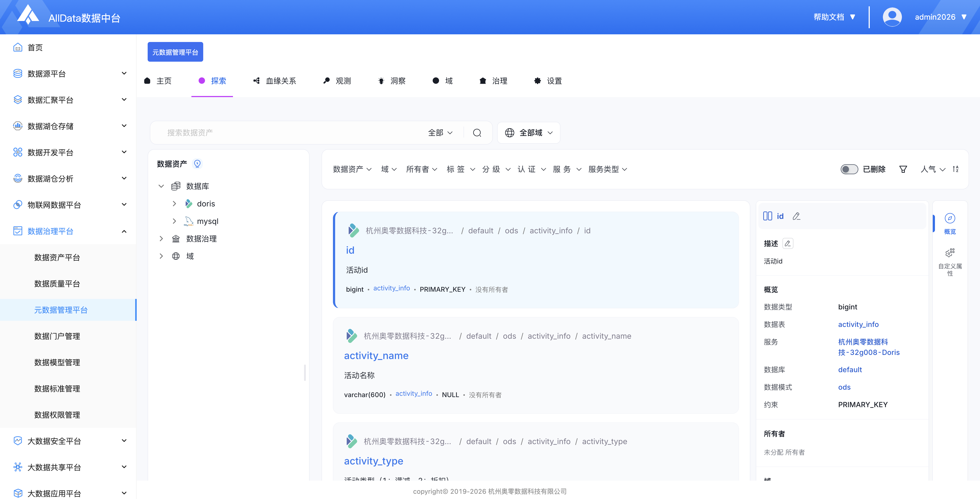This screenshot has width=980, height=499.
Task: Collapse the 数据库 tree node
Action: [x=161, y=186]
